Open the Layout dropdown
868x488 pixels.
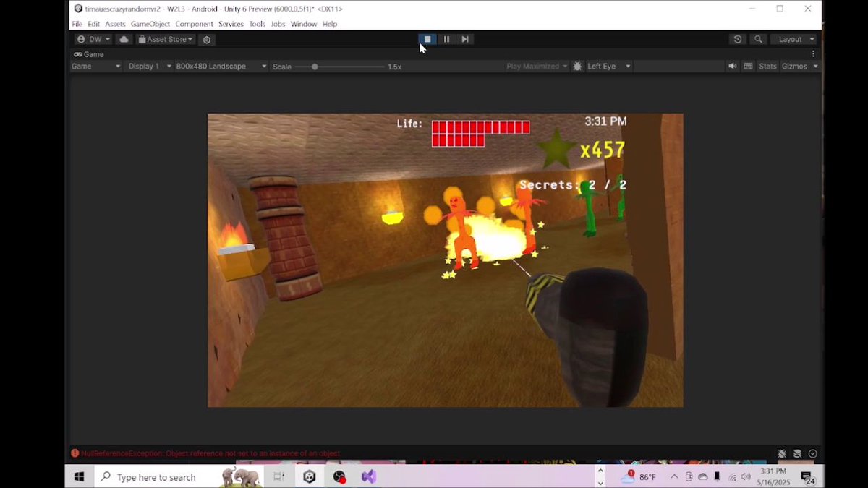coord(793,39)
